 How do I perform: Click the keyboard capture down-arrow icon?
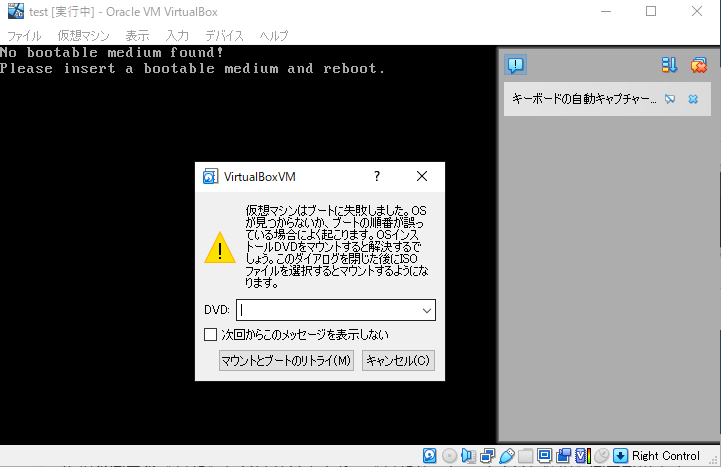pyautogui.click(x=620, y=456)
